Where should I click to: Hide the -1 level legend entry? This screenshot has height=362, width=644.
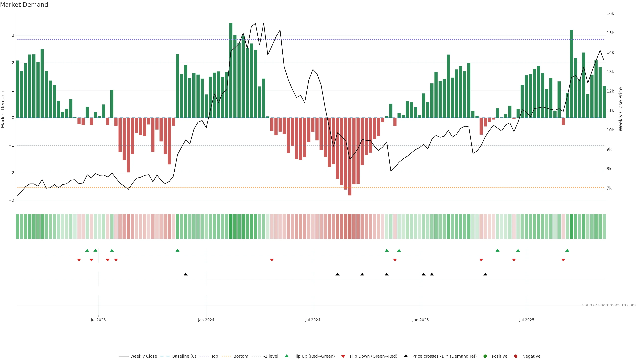[271, 356]
